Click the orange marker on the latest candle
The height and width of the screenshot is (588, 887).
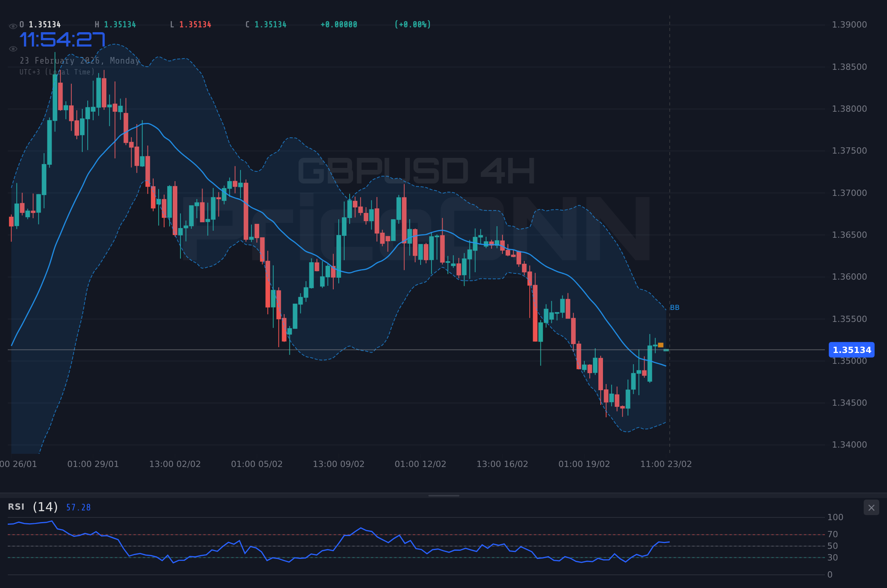pos(661,344)
